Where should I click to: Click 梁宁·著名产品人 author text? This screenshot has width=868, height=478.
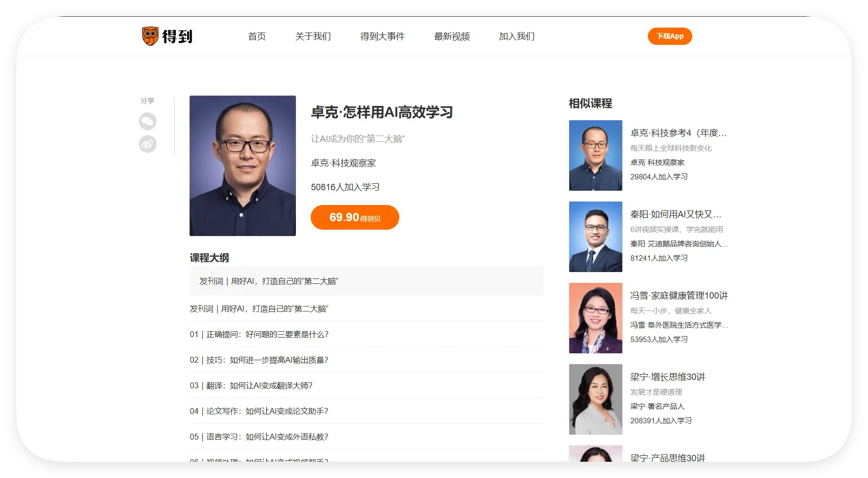tap(658, 407)
